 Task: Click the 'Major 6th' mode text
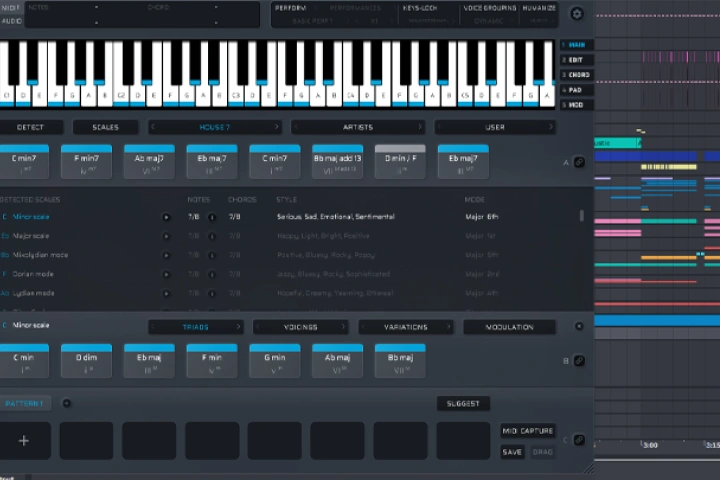482,217
